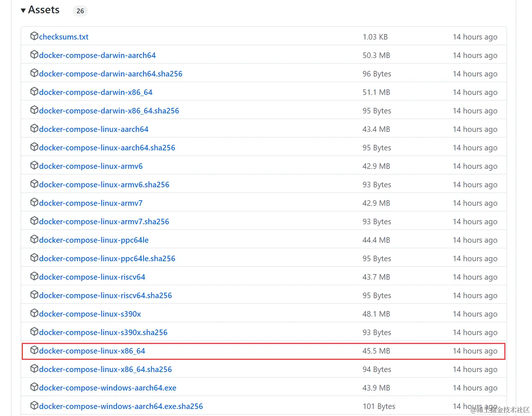Download docker-compose-windows-aarch64.exe file

[108, 388]
